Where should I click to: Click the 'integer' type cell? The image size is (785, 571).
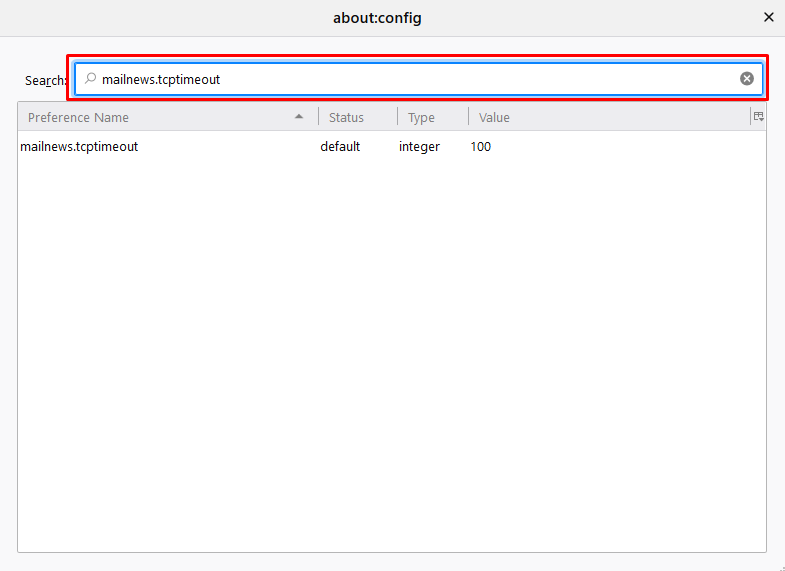[x=419, y=147]
